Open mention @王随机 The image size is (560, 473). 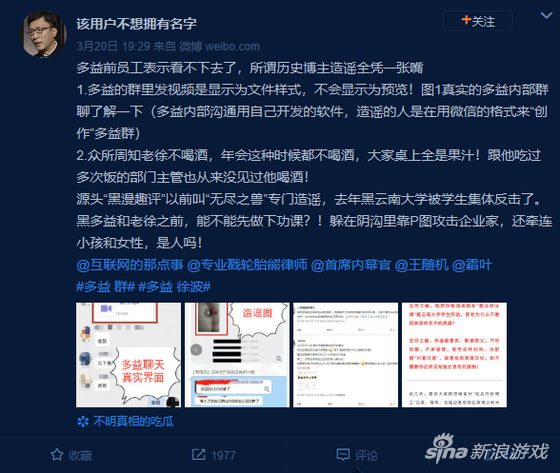point(421,265)
